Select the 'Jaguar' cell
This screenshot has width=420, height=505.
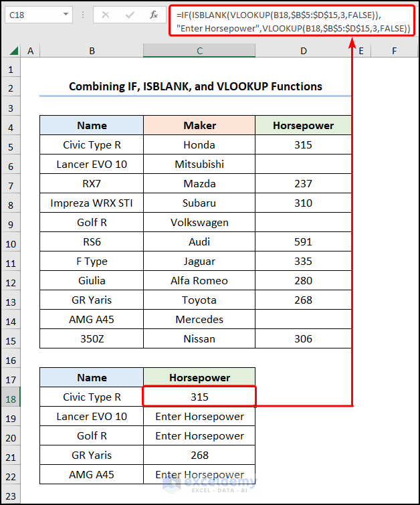point(199,262)
